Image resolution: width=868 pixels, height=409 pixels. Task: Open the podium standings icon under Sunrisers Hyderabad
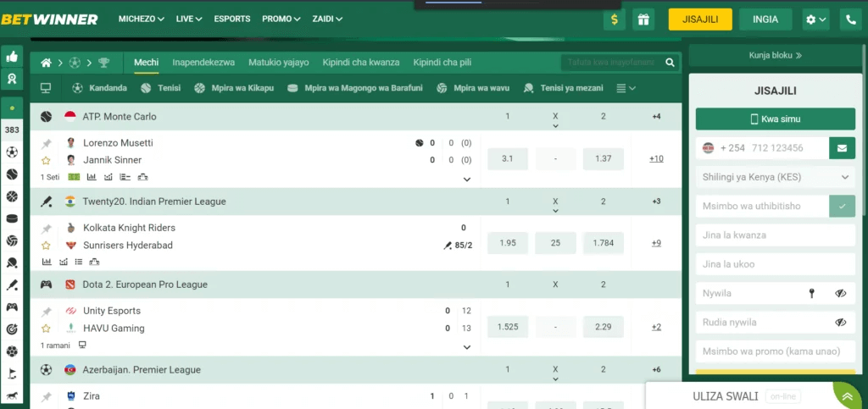pos(95,262)
